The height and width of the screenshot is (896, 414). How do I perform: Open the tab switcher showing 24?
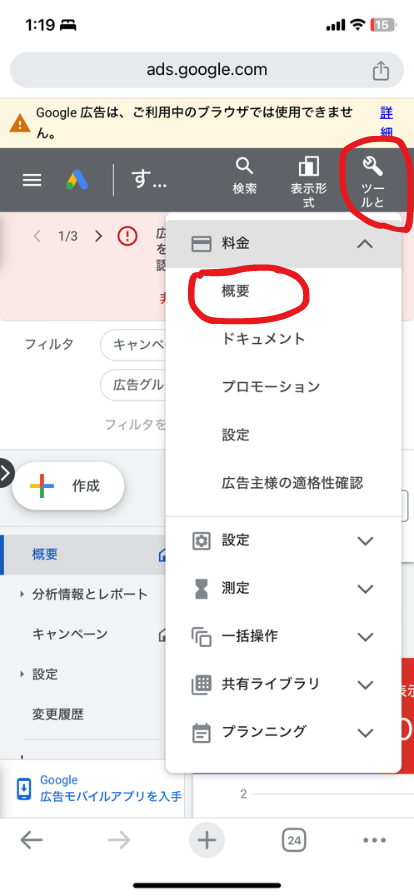coord(294,840)
